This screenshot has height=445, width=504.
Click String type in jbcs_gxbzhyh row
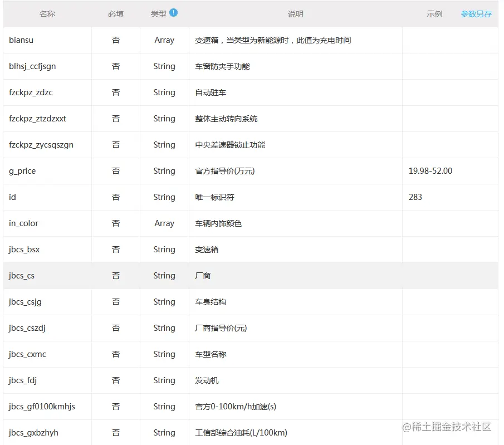[x=164, y=433]
